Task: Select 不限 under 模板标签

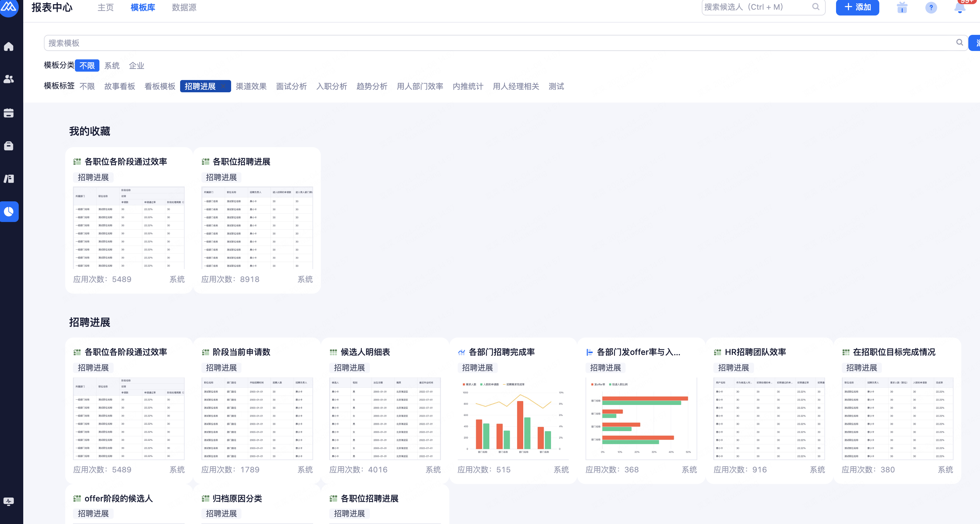Action: tap(87, 86)
